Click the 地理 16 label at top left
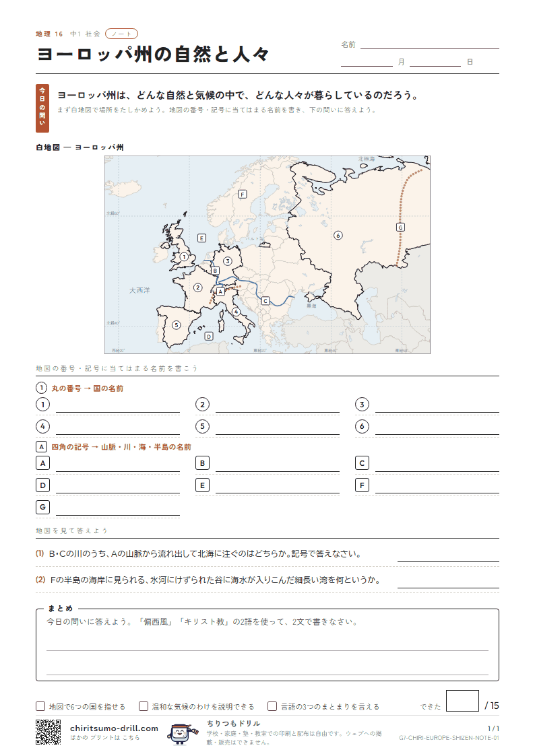Screen dimensions: 535x756 (49, 34)
